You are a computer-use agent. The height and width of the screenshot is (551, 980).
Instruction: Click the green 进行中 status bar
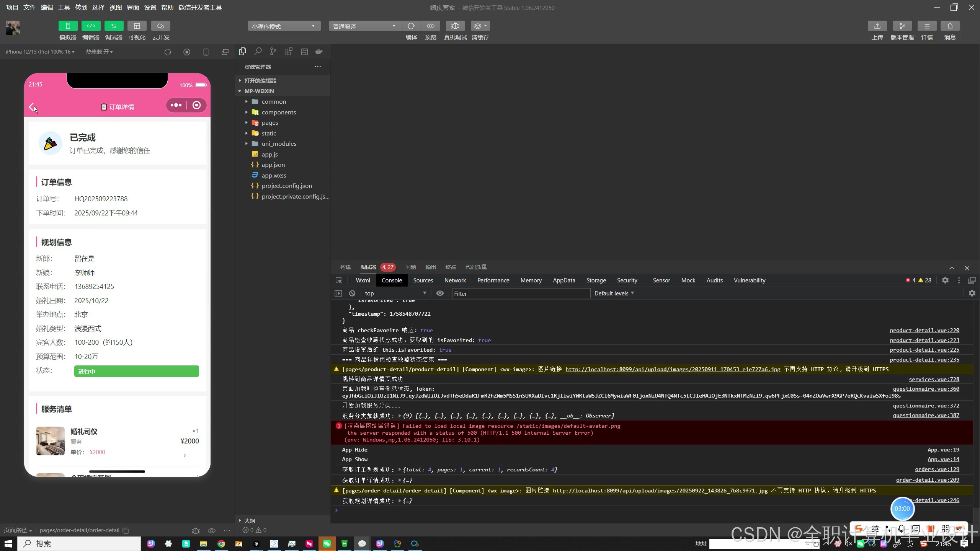tap(136, 371)
